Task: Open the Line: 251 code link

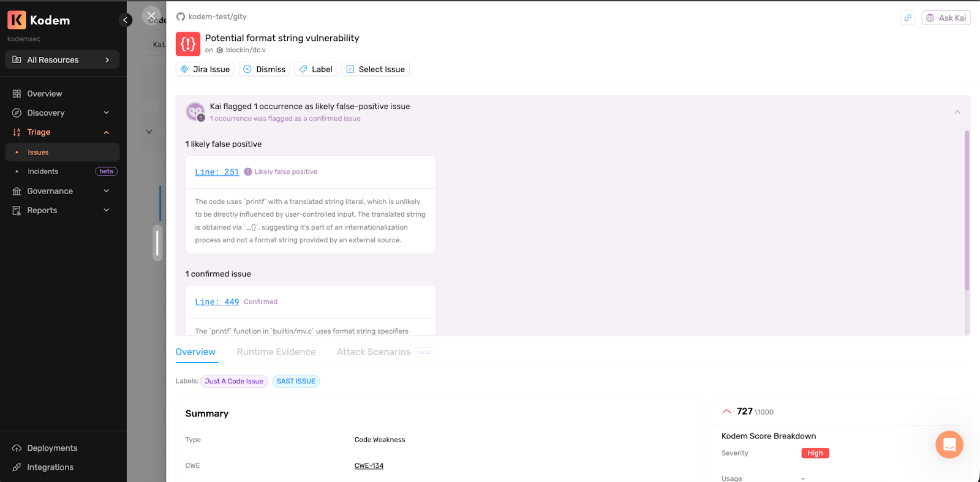Action: coord(217,172)
